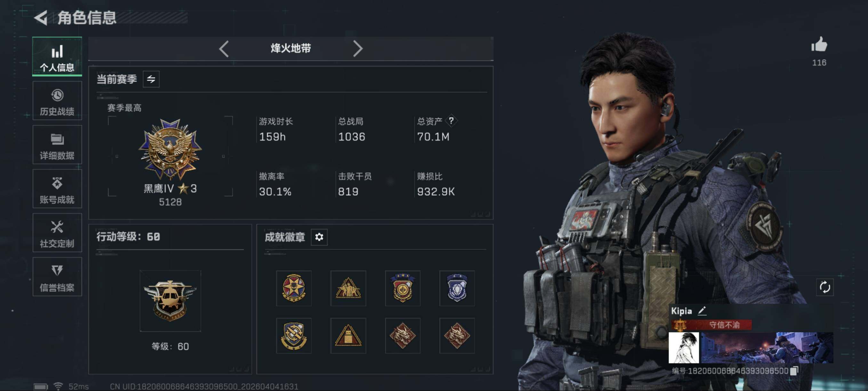Select the helicopter level 60 badge
The width and height of the screenshot is (868, 391).
(170, 301)
